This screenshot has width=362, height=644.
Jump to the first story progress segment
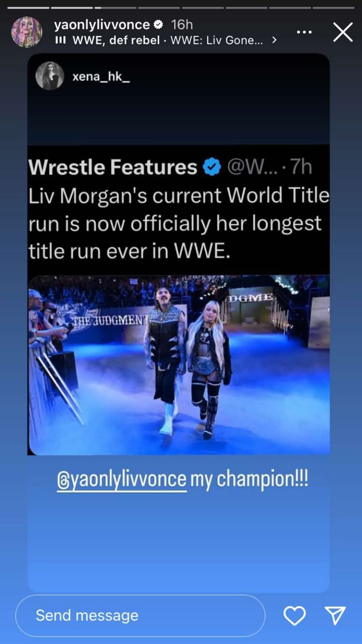(x=28, y=8)
